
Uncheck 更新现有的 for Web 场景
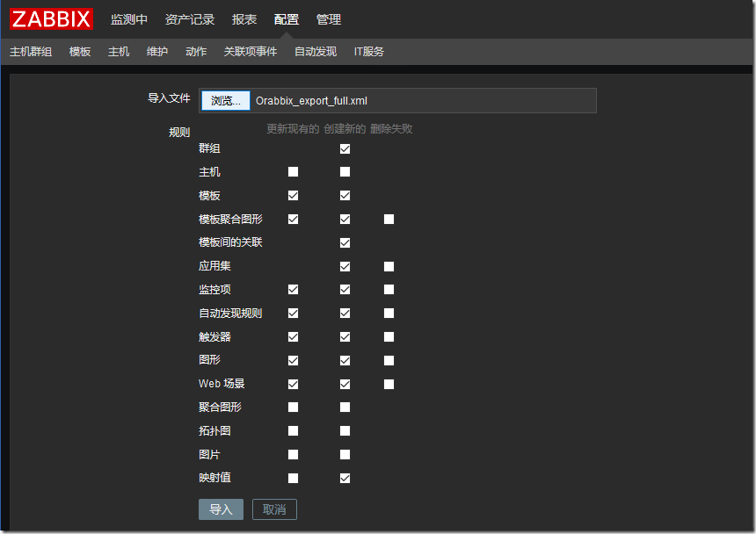[x=294, y=383]
